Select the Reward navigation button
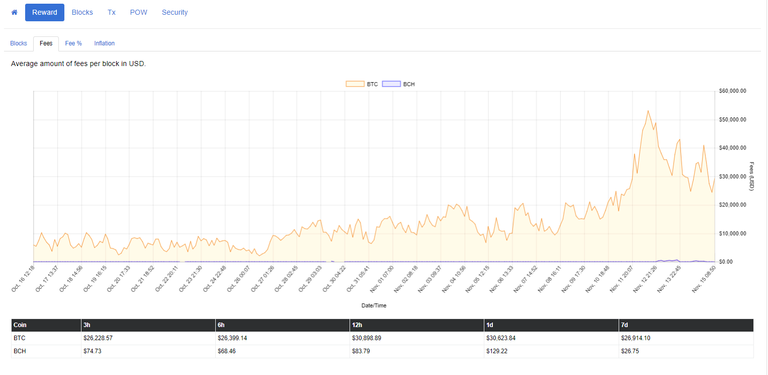 point(45,12)
